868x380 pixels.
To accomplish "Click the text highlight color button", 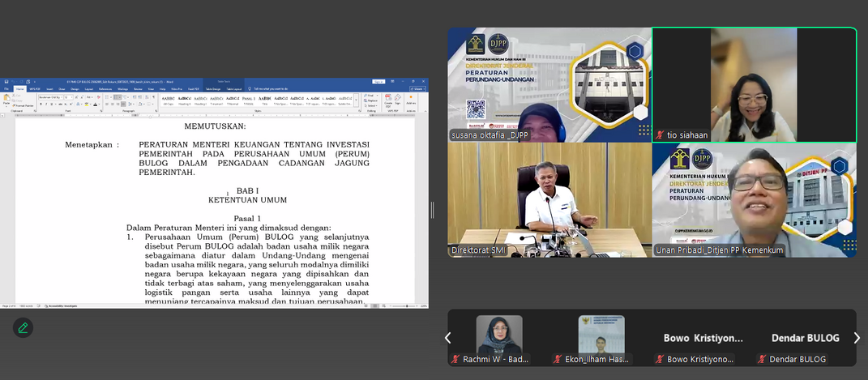I will (87, 104).
